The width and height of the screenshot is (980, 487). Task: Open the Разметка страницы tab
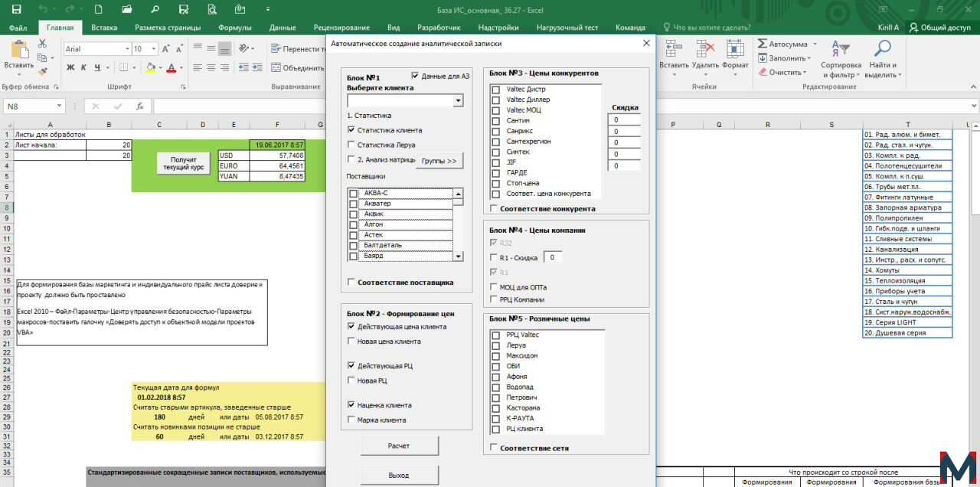coord(168,28)
